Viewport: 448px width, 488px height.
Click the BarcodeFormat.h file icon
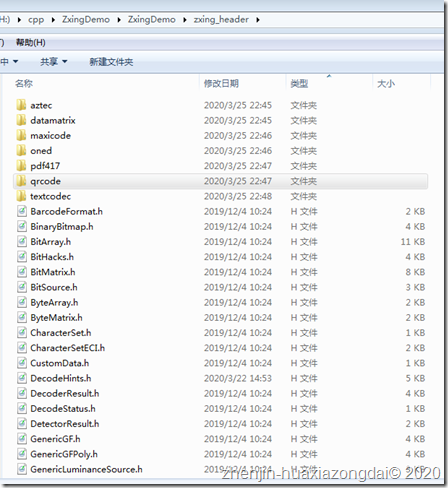(22, 211)
